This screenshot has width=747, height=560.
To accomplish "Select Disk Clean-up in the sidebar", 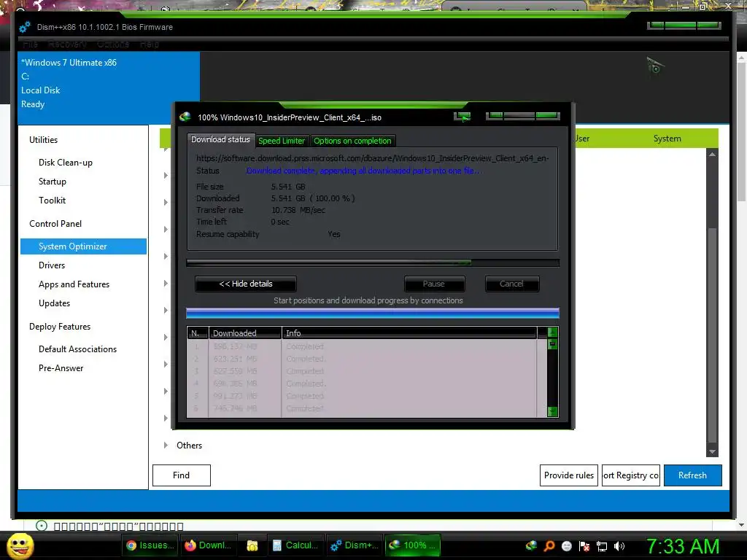I will pos(66,163).
